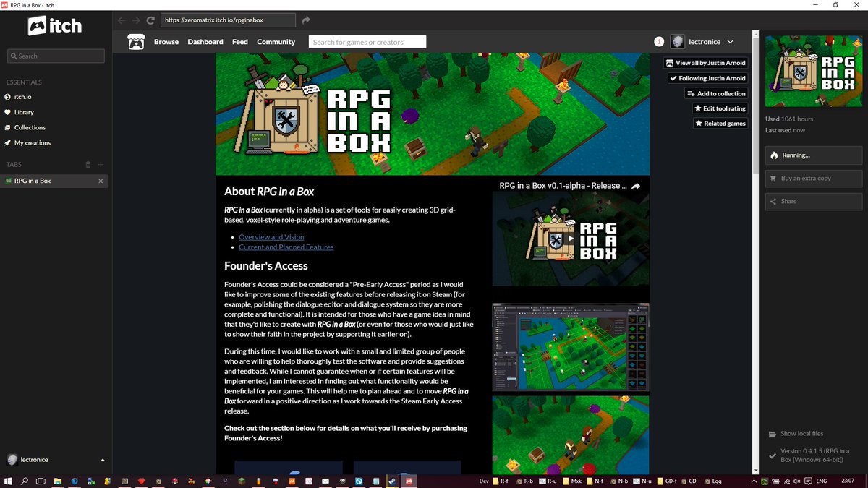Click the sidebar Search field

pyautogui.click(x=56, y=56)
